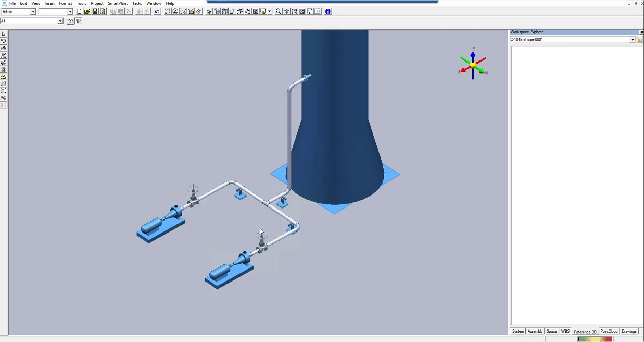Image resolution: width=644 pixels, height=342 pixels.
Task: Click the green-to-red status gradient bar
Action: point(595,339)
